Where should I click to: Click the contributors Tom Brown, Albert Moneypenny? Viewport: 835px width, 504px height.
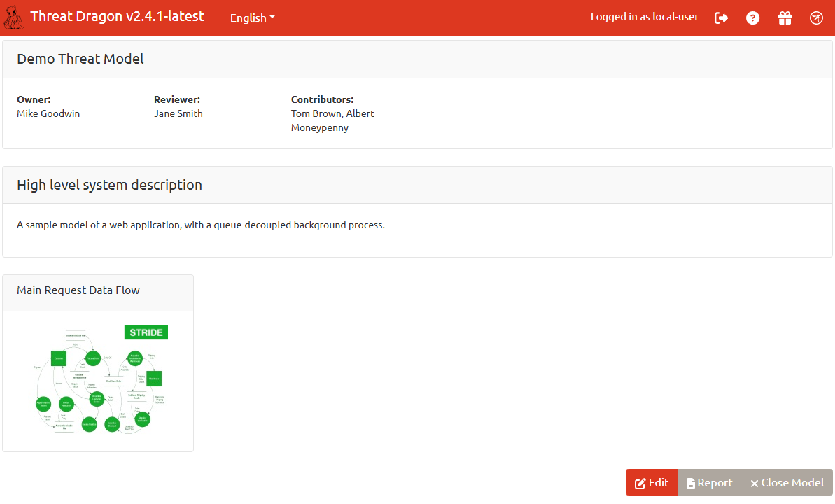tap(332, 120)
